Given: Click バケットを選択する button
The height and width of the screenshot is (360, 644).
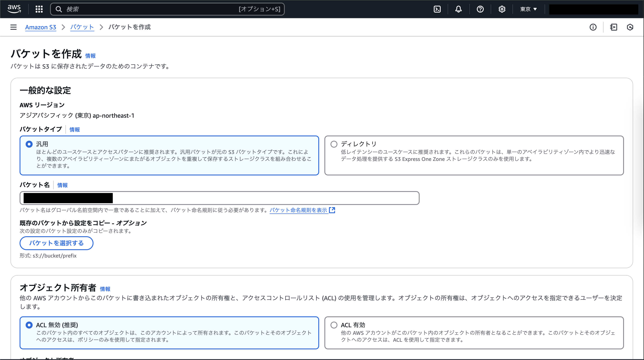Looking at the screenshot, I should click(x=57, y=243).
